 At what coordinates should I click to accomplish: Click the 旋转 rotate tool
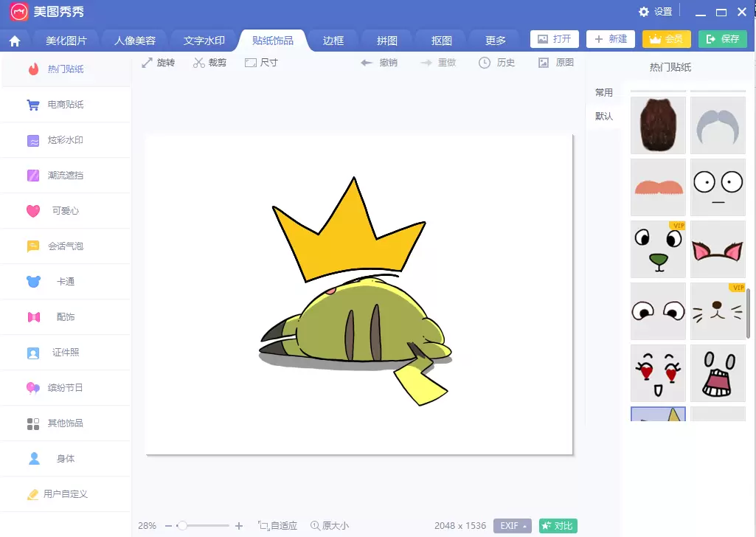coord(158,63)
